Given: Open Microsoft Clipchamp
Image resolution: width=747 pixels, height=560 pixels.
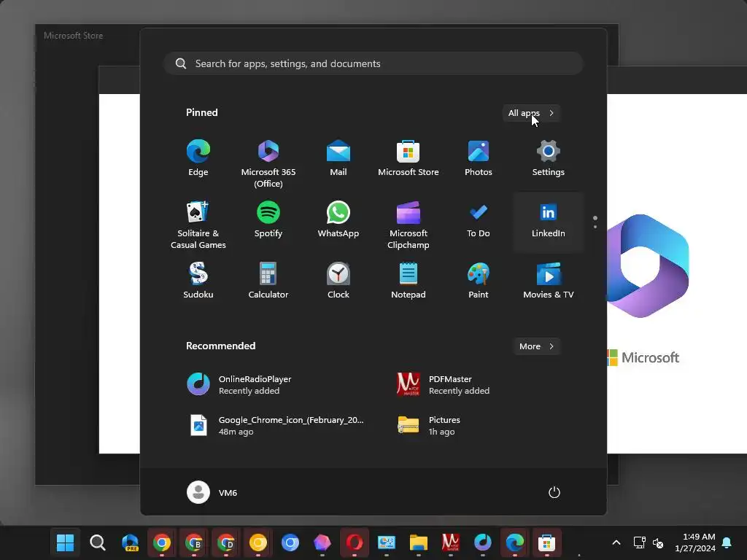Looking at the screenshot, I should coord(409,224).
